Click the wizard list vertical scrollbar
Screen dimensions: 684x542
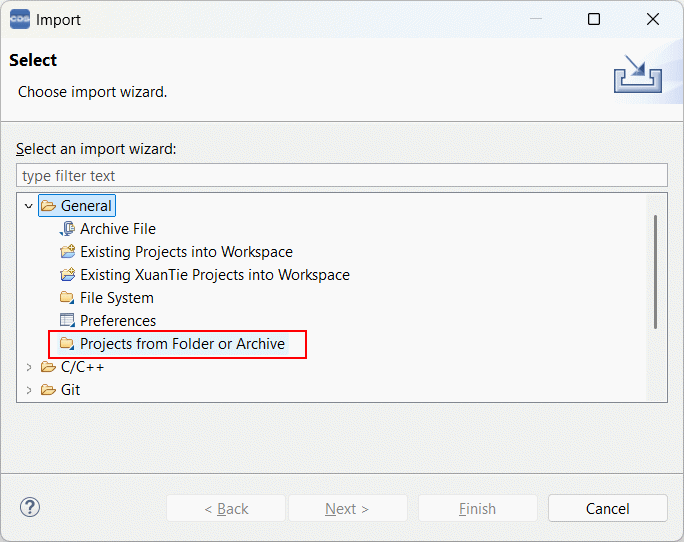click(x=655, y=270)
